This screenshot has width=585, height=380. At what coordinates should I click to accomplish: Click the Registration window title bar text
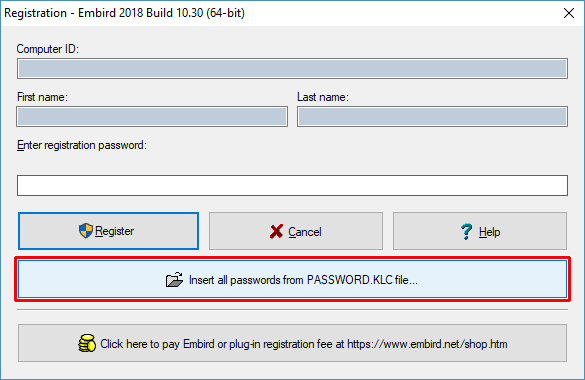pyautogui.click(x=124, y=13)
